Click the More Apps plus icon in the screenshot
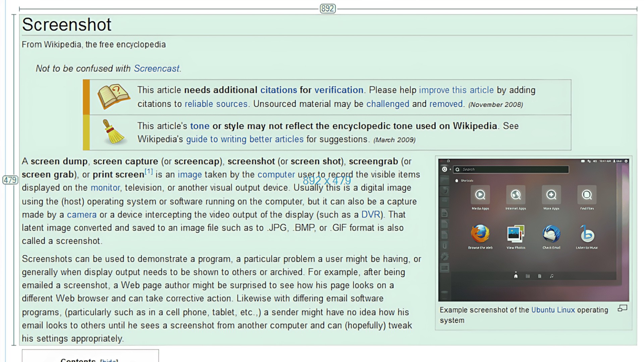 [x=551, y=195]
